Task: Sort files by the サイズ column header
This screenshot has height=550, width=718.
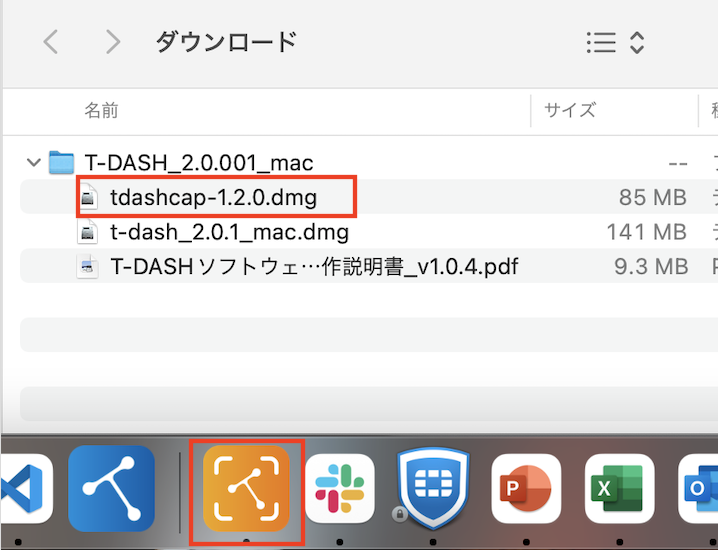Action: click(570, 110)
